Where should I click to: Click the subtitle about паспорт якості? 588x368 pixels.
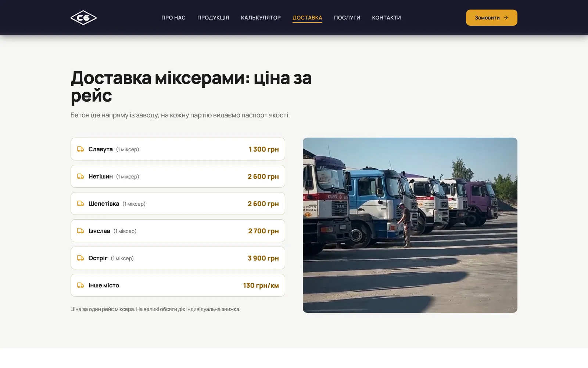point(180,115)
